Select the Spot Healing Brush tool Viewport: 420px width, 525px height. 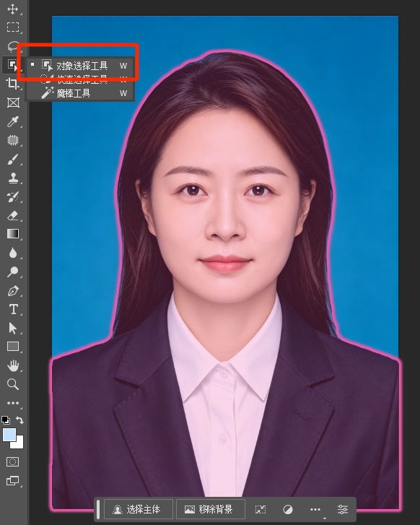pos(13,140)
